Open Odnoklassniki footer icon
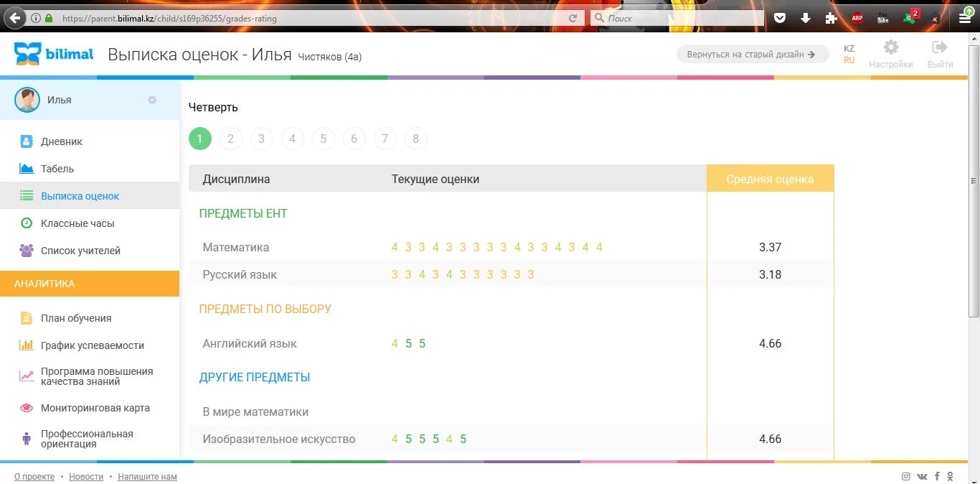Image resolution: width=980 pixels, height=484 pixels. click(951, 476)
